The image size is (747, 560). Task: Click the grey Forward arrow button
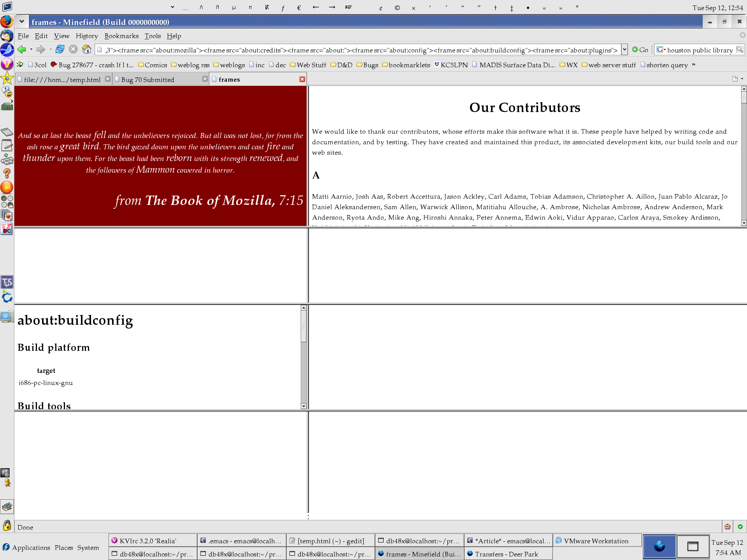[x=40, y=49]
